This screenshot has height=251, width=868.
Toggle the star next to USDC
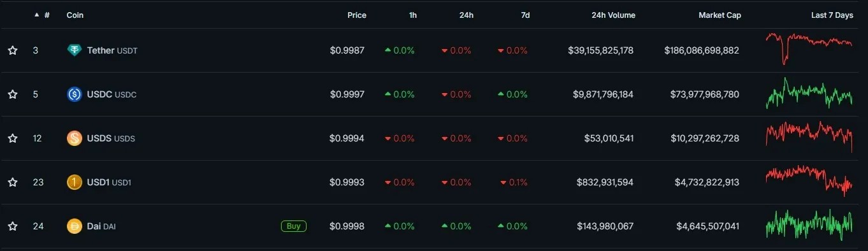click(x=13, y=94)
